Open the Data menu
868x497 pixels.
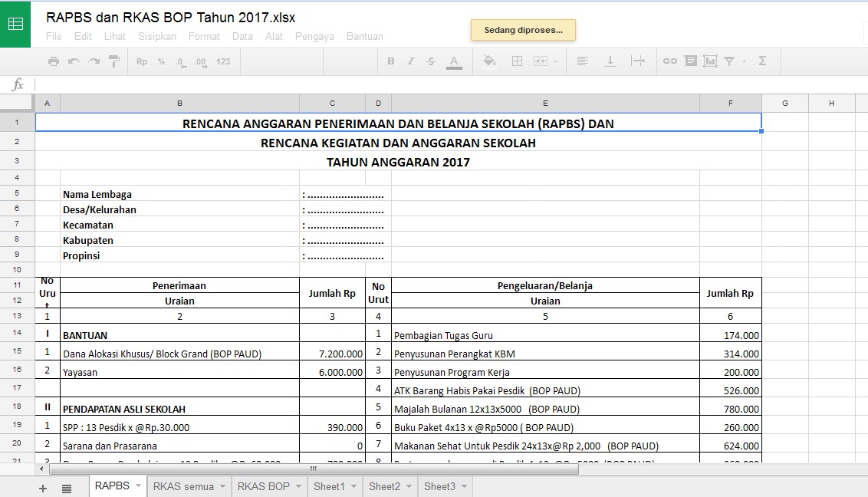(242, 36)
